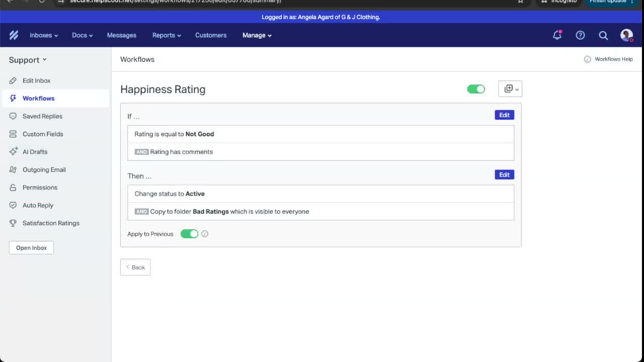Open the notifications bell

[x=557, y=35]
